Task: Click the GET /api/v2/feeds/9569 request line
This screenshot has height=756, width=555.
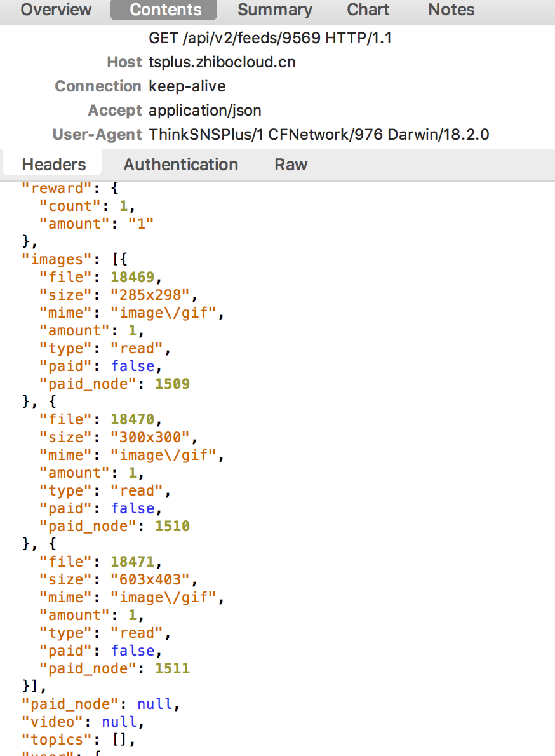Action: (x=271, y=38)
